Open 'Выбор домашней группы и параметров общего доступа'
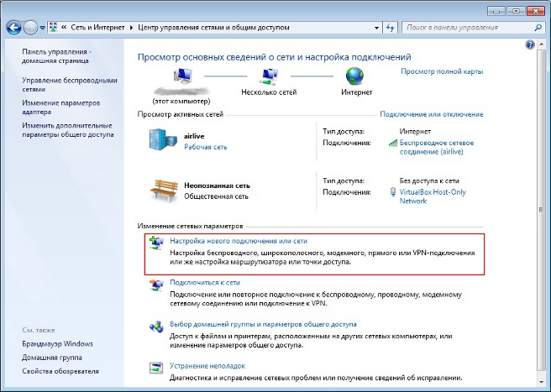551x392 pixels. click(263, 325)
